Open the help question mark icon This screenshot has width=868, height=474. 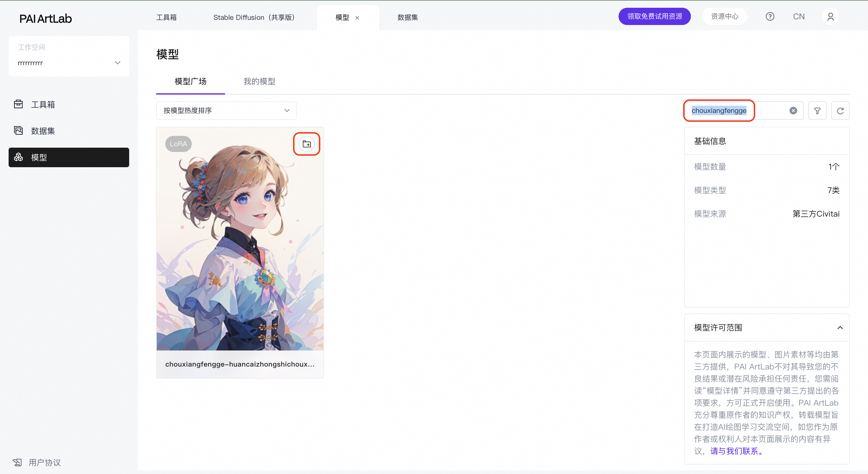(770, 17)
